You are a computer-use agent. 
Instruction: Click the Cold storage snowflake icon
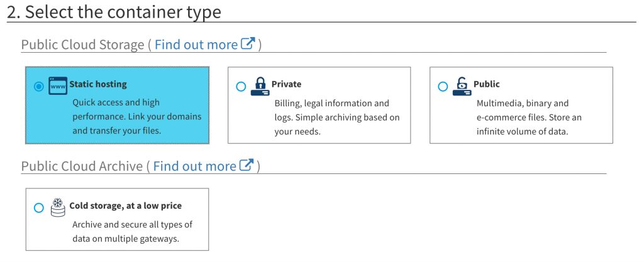[x=58, y=207]
